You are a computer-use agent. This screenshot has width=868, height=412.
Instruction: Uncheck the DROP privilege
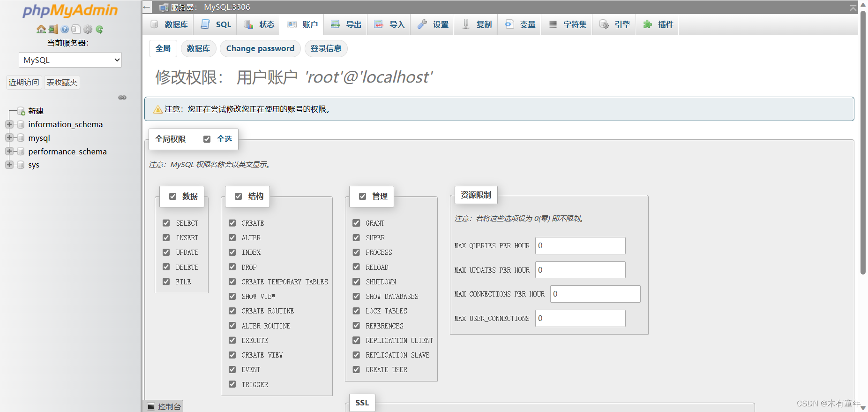coord(232,267)
